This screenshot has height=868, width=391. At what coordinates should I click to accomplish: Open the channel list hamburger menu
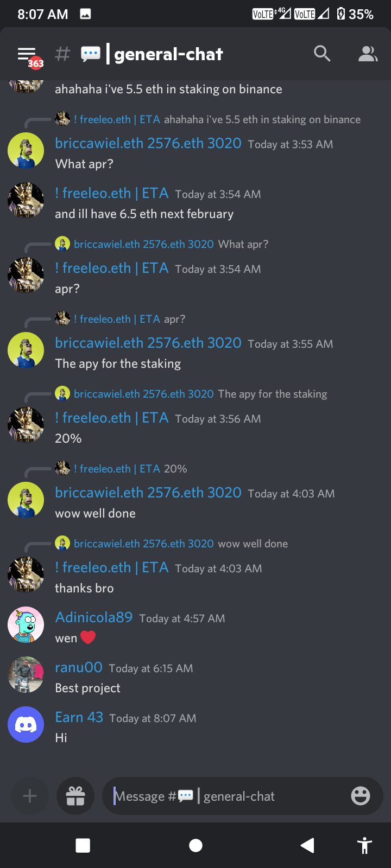(27, 54)
